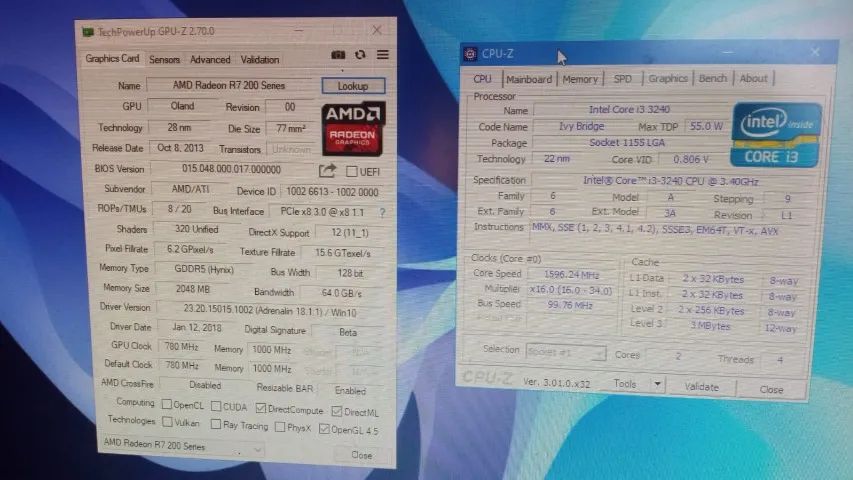Click the Max TDP value 55.0 W

click(706, 126)
